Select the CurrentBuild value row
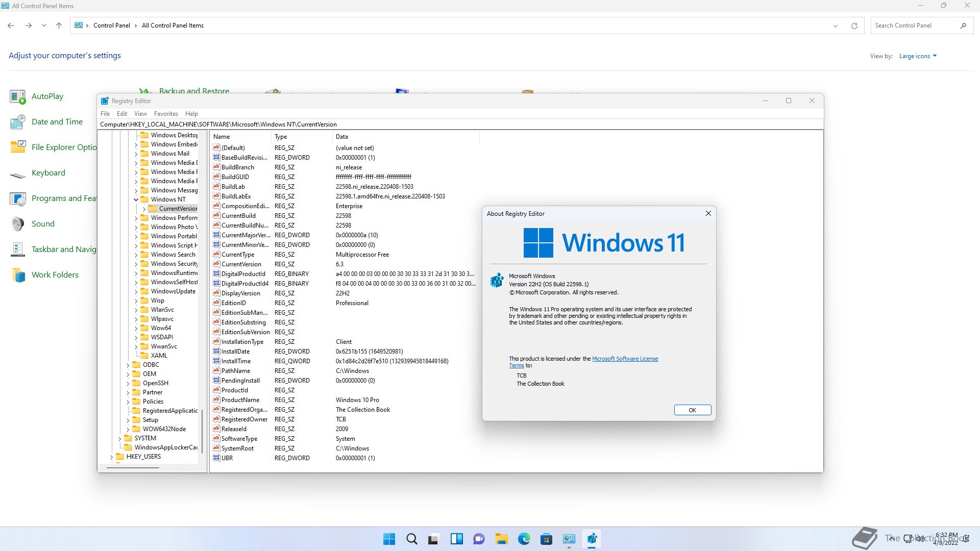Viewport: 980px width, 551px height. (x=345, y=216)
